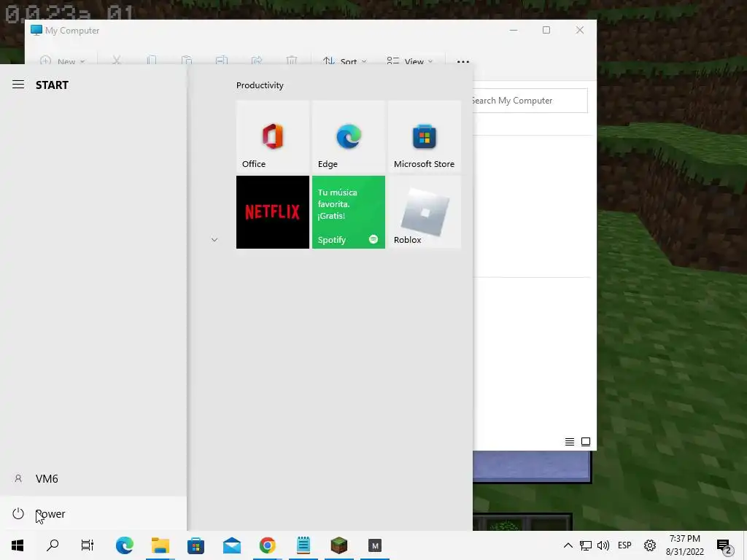747x560 pixels.
Task: Open the Netflix tile
Action: tap(273, 212)
